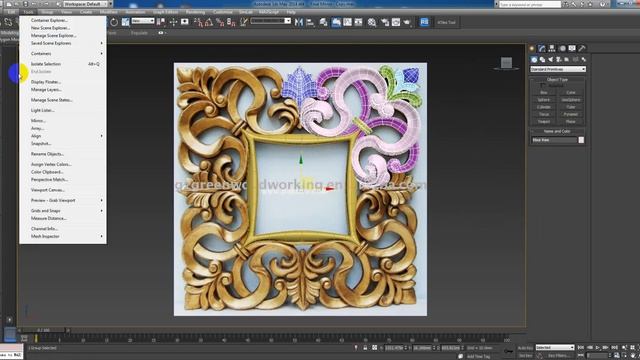Select the Scale tool in main toolbar
The height and width of the screenshot is (360, 640).
[125, 22]
